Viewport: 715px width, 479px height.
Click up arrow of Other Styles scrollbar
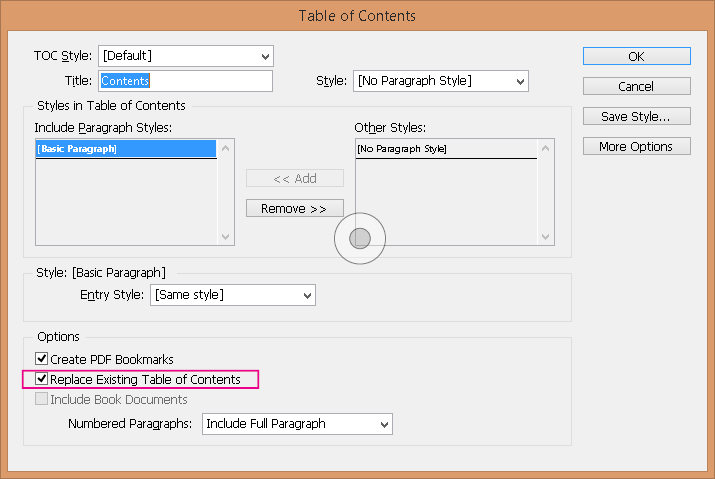(x=545, y=148)
